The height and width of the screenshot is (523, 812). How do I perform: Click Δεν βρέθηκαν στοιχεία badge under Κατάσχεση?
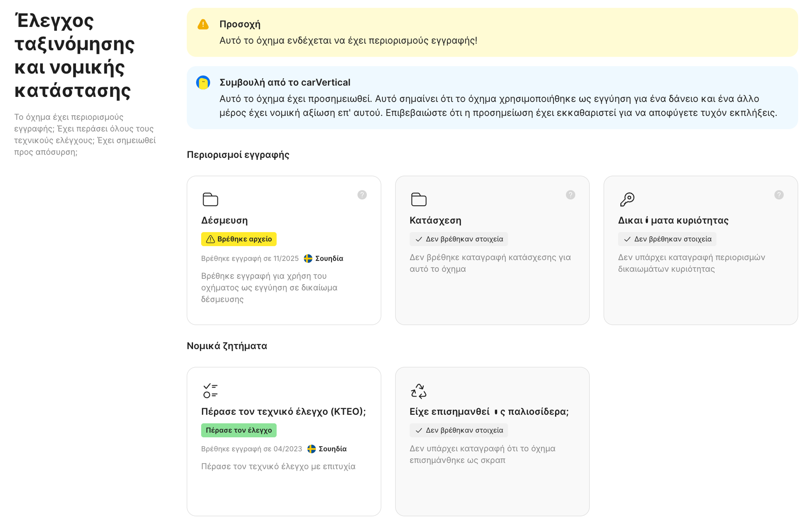[458, 239]
